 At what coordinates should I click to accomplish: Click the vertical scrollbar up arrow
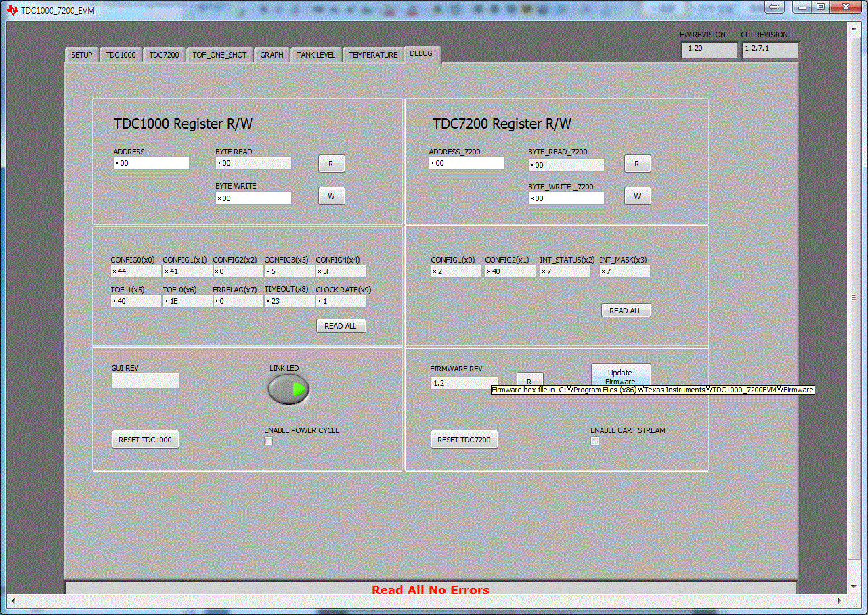(x=854, y=28)
